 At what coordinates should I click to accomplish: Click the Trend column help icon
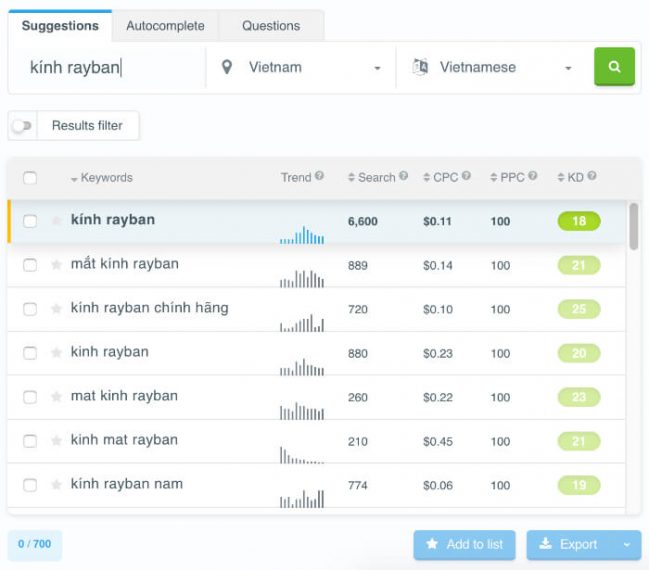pos(319,176)
